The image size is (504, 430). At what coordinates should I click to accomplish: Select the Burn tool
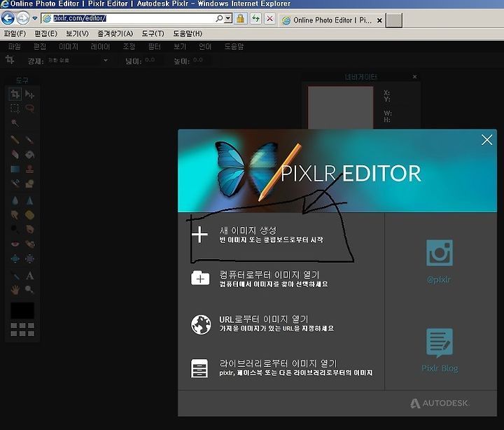[x=29, y=229]
